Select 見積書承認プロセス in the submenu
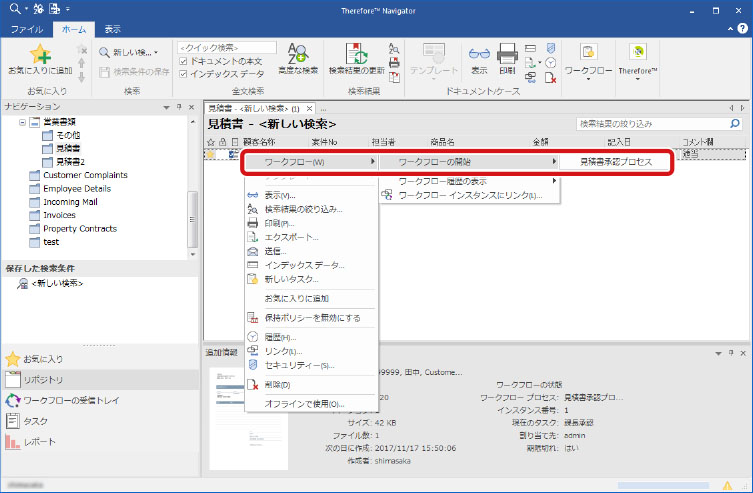This screenshot has width=753, height=493. [x=616, y=161]
